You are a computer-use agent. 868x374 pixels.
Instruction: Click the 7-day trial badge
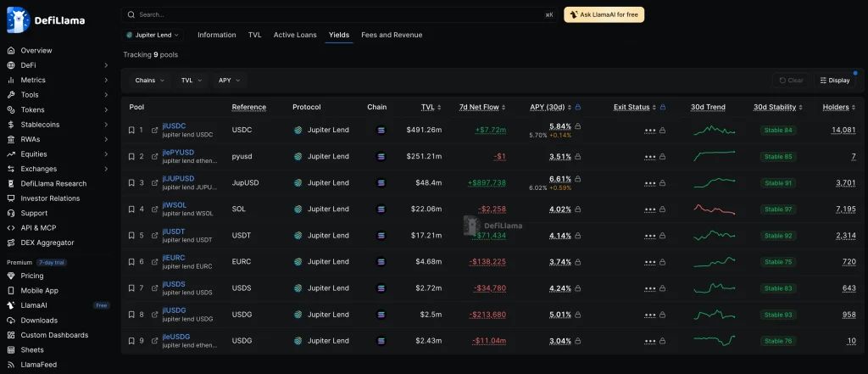pos(52,263)
